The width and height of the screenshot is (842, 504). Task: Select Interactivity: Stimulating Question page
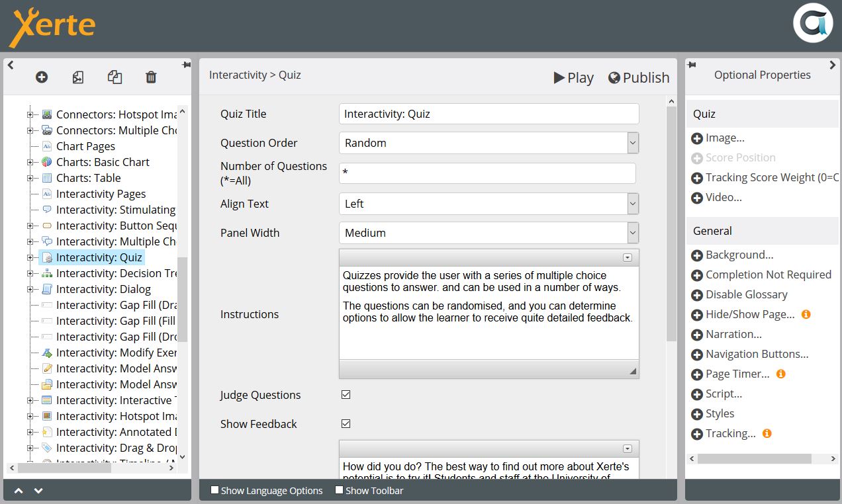(116, 210)
